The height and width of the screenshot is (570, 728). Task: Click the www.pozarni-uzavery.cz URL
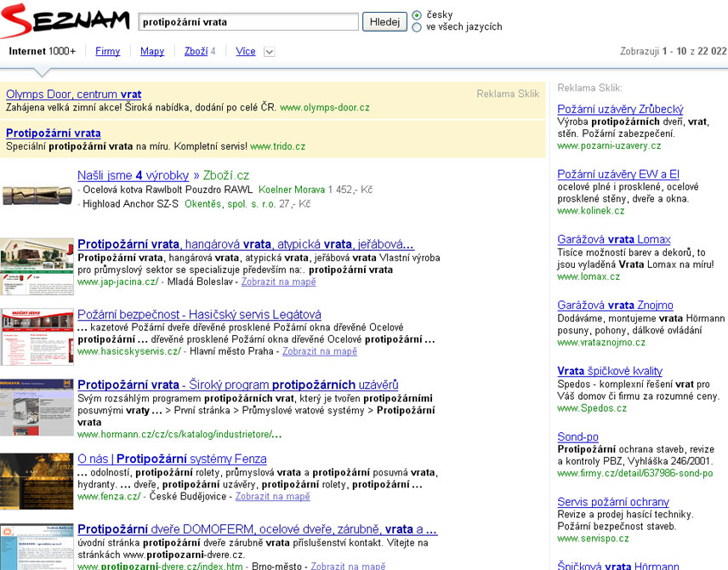point(609,145)
